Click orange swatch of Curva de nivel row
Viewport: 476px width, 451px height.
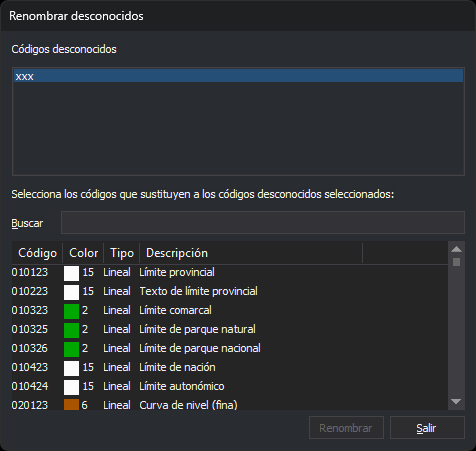click(71, 404)
